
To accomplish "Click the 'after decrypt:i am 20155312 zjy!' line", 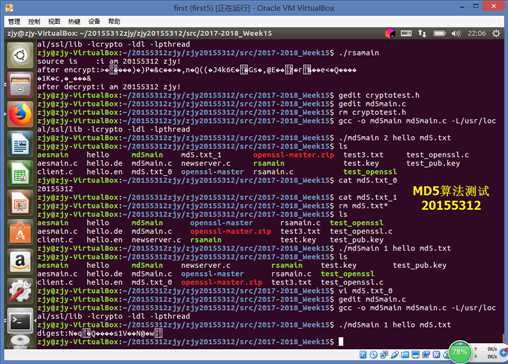I will [x=109, y=87].
